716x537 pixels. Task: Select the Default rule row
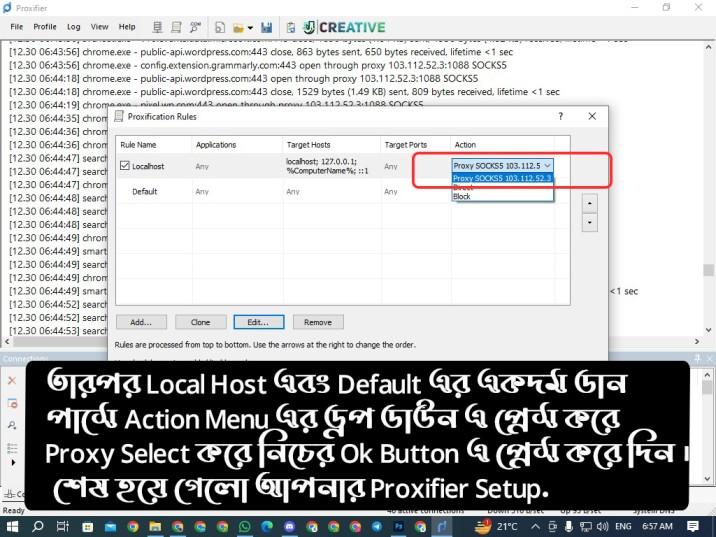342,191
